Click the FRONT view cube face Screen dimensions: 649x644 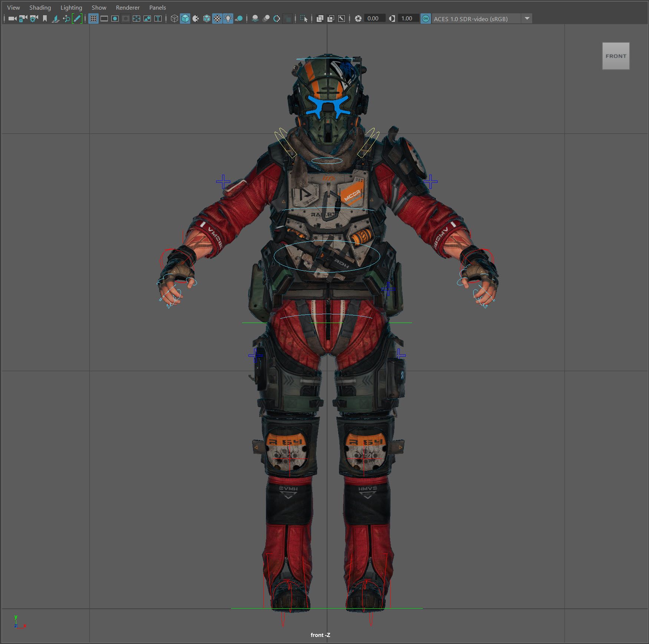tap(616, 56)
